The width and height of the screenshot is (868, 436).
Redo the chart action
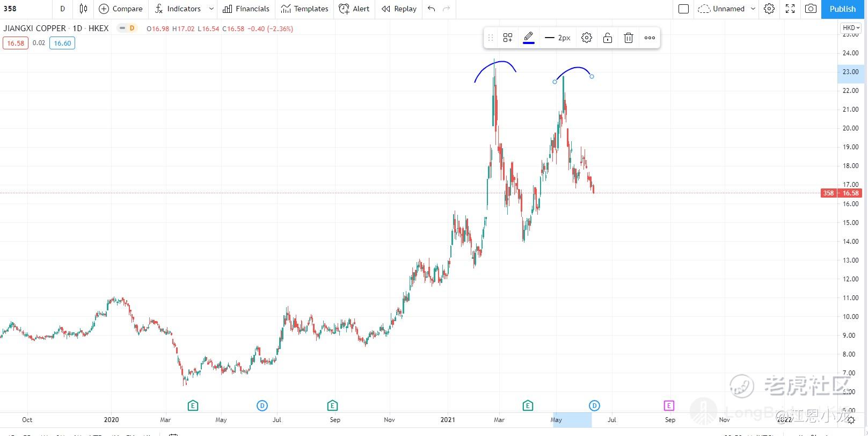[447, 9]
